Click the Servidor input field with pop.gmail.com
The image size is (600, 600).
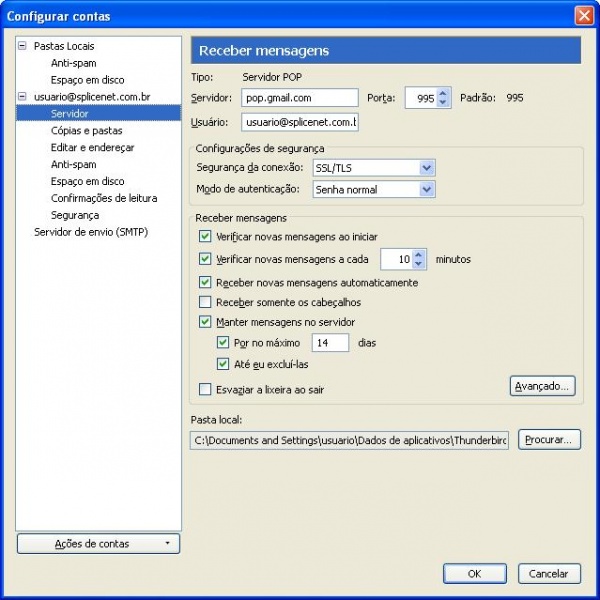pos(300,98)
